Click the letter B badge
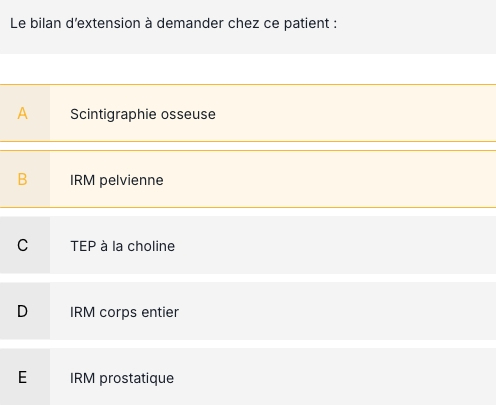Screen dimensions: 496x405 coord(25,179)
